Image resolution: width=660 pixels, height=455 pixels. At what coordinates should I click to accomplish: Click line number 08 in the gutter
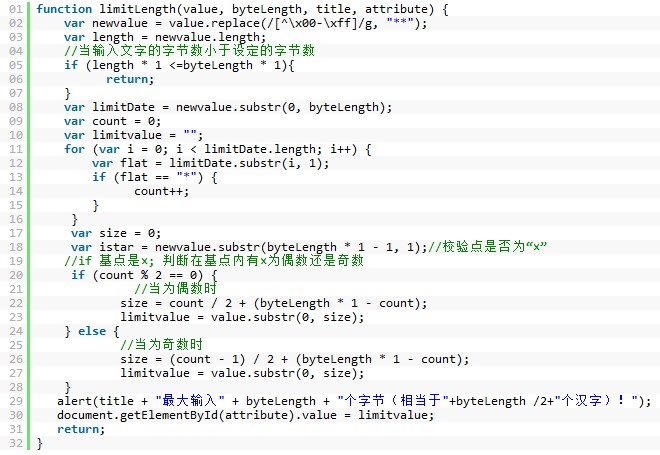point(15,107)
